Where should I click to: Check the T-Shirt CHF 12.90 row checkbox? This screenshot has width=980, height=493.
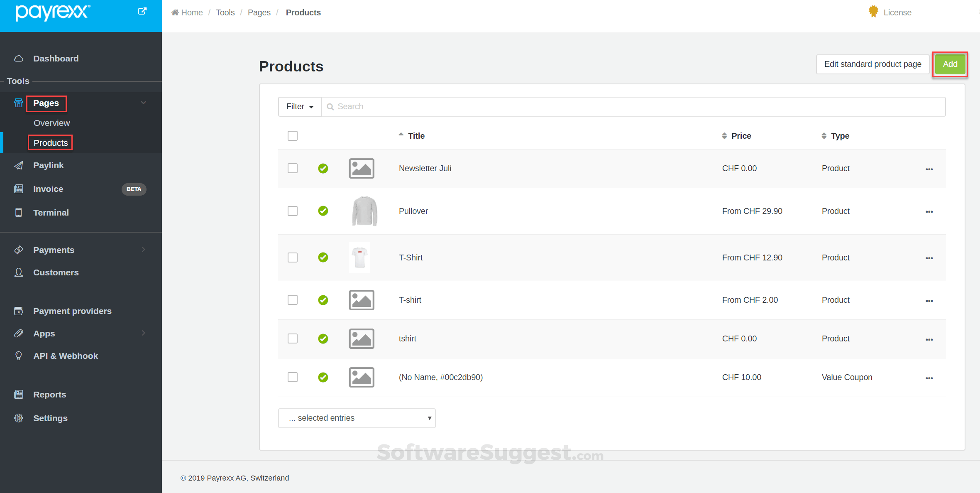(293, 258)
